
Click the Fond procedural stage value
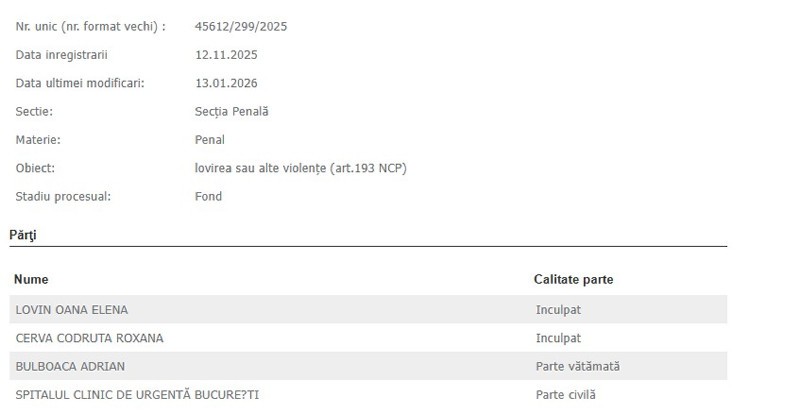208,197
